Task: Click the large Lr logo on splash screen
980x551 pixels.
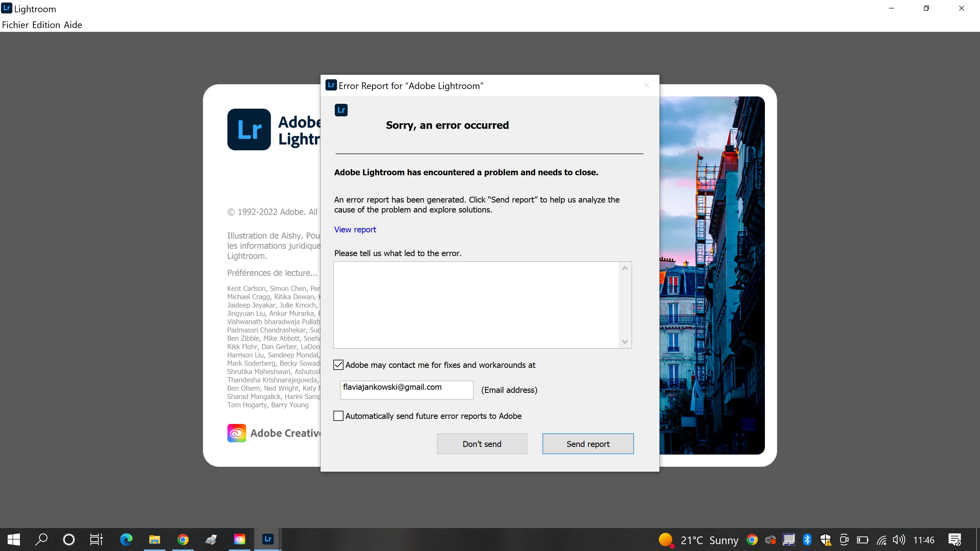Action: click(x=249, y=129)
